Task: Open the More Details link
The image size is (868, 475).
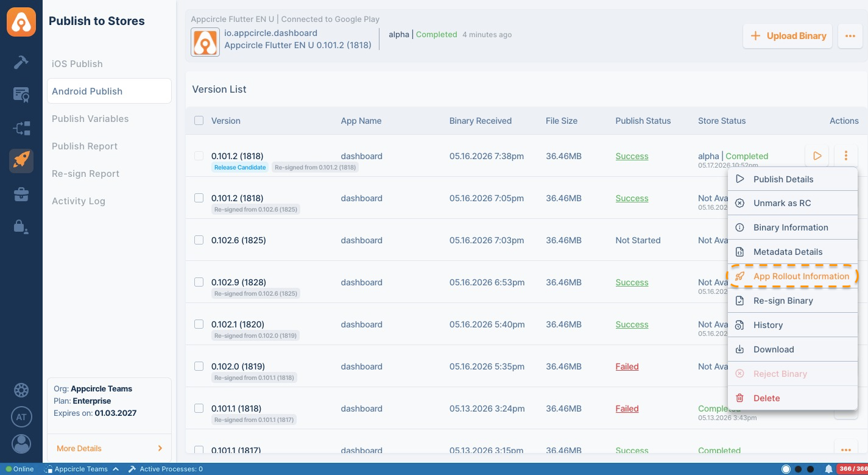Action: [x=79, y=448]
